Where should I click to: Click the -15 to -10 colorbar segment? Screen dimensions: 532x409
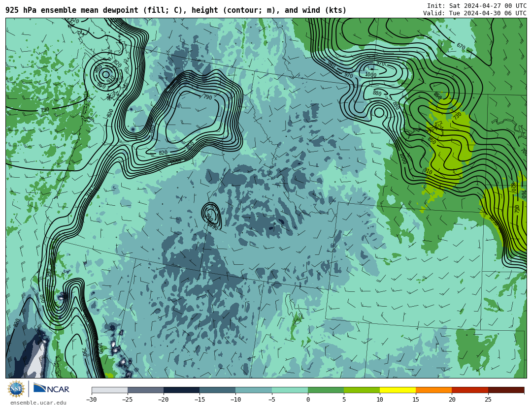pyautogui.click(x=218, y=390)
